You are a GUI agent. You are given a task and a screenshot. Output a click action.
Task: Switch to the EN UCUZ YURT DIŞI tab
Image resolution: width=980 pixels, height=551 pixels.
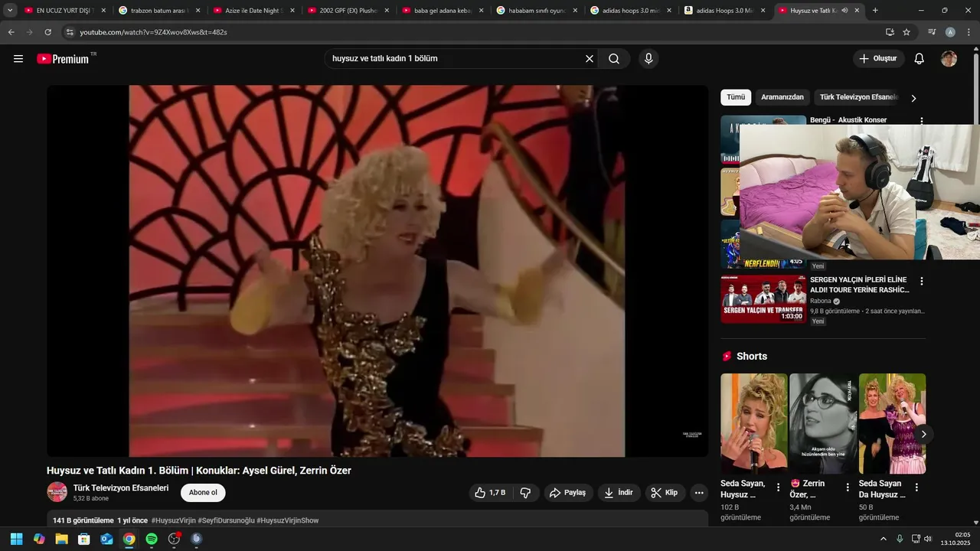(64, 11)
